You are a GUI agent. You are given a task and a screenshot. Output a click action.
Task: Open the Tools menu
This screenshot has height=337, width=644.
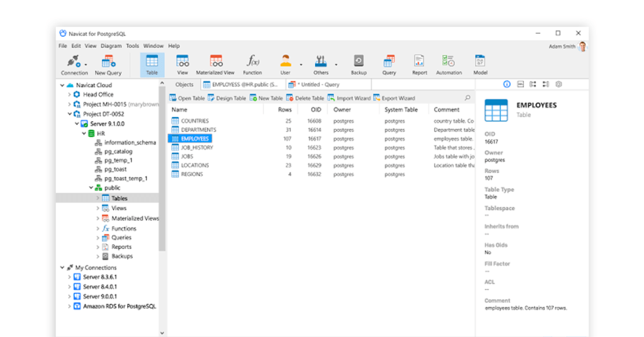132,46
